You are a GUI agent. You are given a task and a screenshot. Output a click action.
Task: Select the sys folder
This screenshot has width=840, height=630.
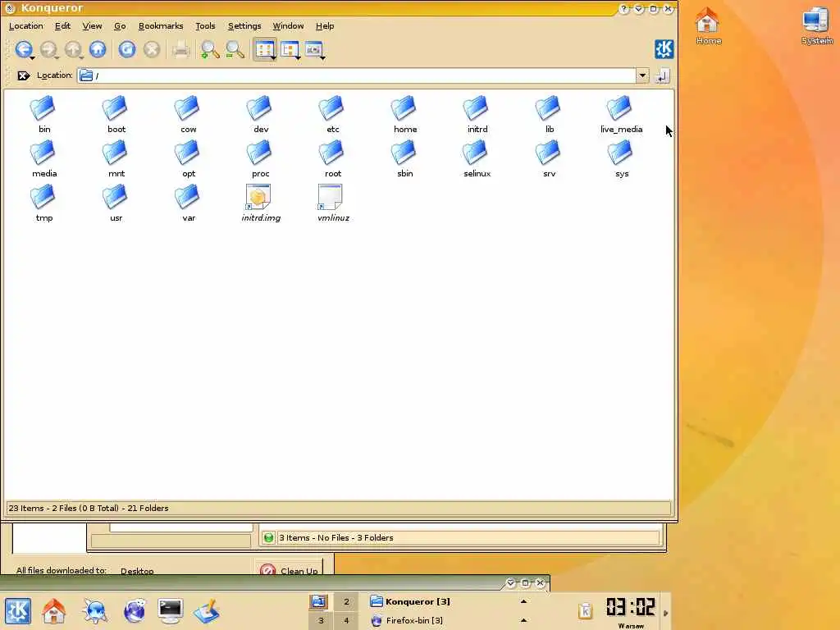pos(622,158)
